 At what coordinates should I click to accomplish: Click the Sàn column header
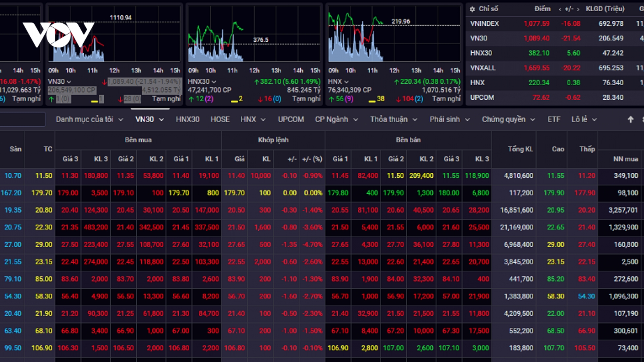16,149
